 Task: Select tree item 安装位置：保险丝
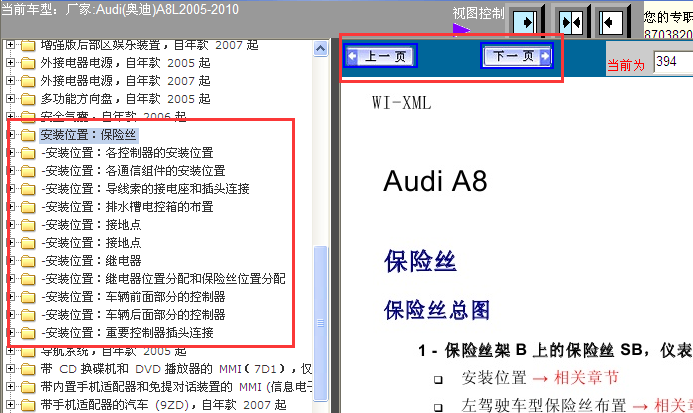[88, 135]
